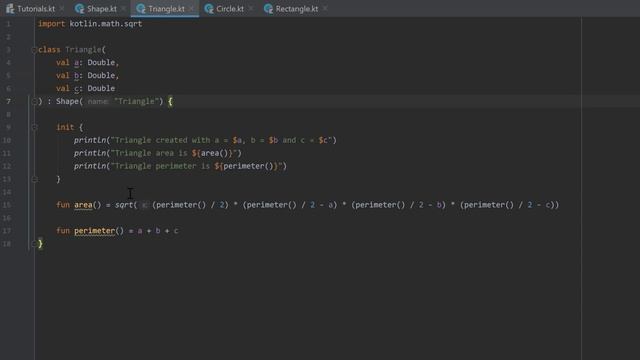This screenshot has height=360, width=640.
Task: Click the 'a + b + c' expression
Action: click(x=158, y=231)
